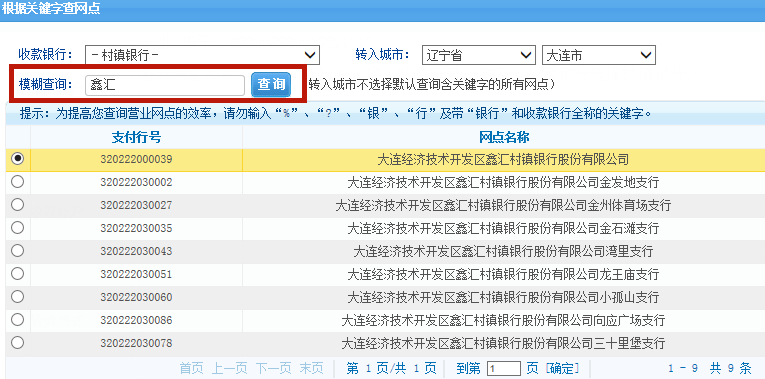Click the 模糊查询 keyword input field
This screenshot has height=379, width=765.
coord(164,85)
